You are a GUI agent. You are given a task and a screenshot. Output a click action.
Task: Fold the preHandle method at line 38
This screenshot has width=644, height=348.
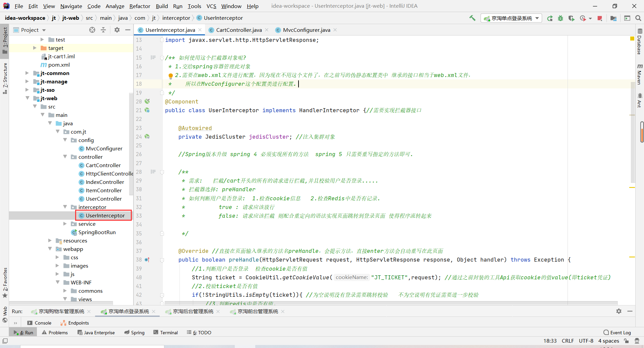162,260
